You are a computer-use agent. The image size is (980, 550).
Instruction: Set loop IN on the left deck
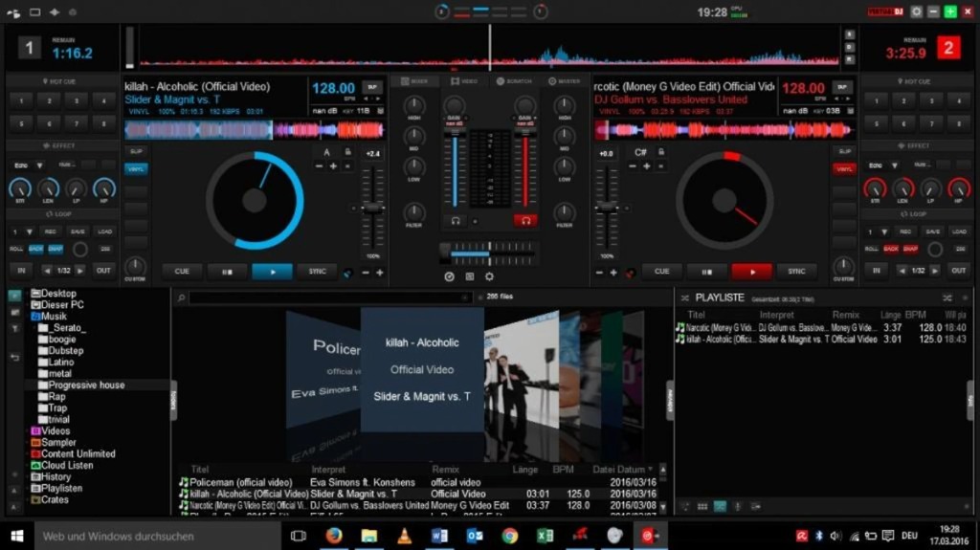coord(21,271)
